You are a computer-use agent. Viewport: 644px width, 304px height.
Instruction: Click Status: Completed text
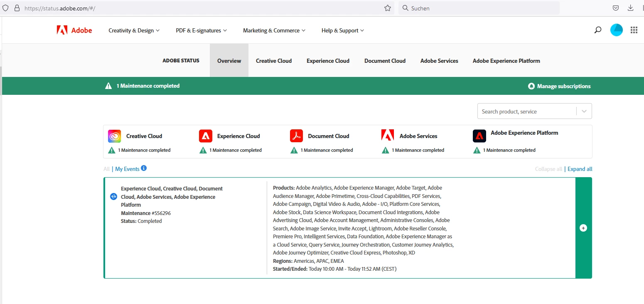[141, 221]
